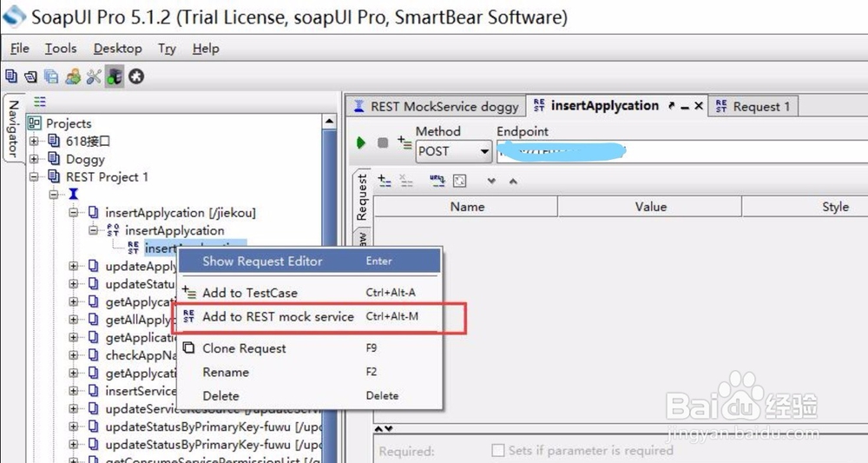868x463 pixels.
Task: Choose Clone Request in context menu
Action: tap(310, 348)
